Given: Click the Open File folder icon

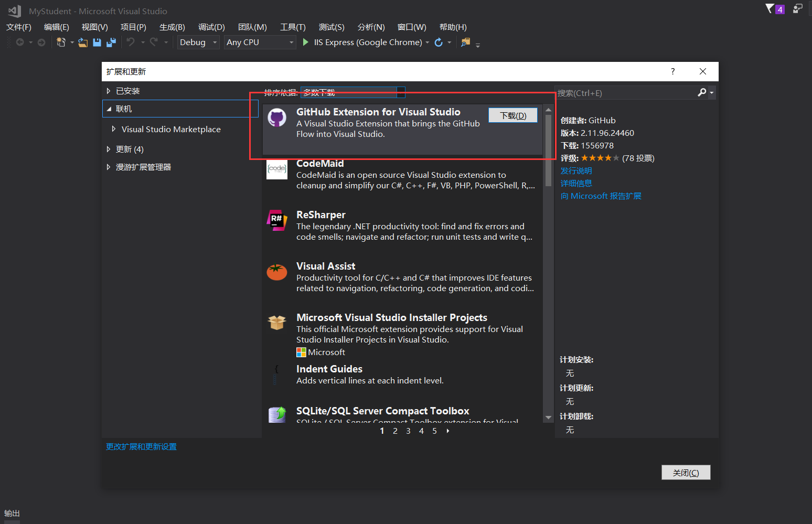Looking at the screenshot, I should pos(83,42).
